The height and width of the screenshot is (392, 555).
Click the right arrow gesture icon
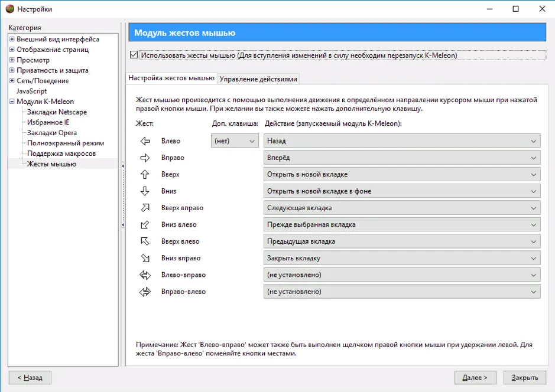coord(145,158)
